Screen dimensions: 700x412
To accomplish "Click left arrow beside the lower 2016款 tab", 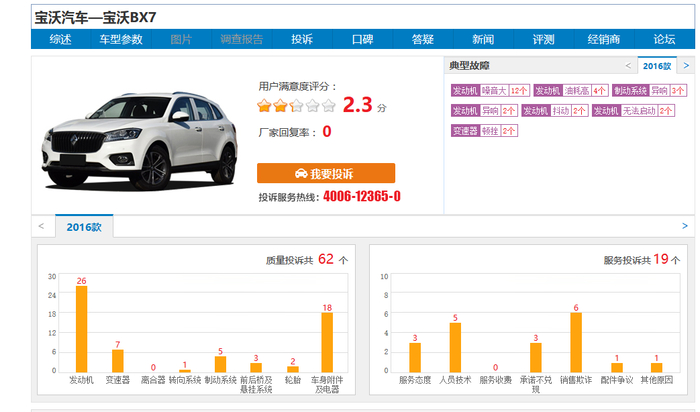I will coord(41,226).
